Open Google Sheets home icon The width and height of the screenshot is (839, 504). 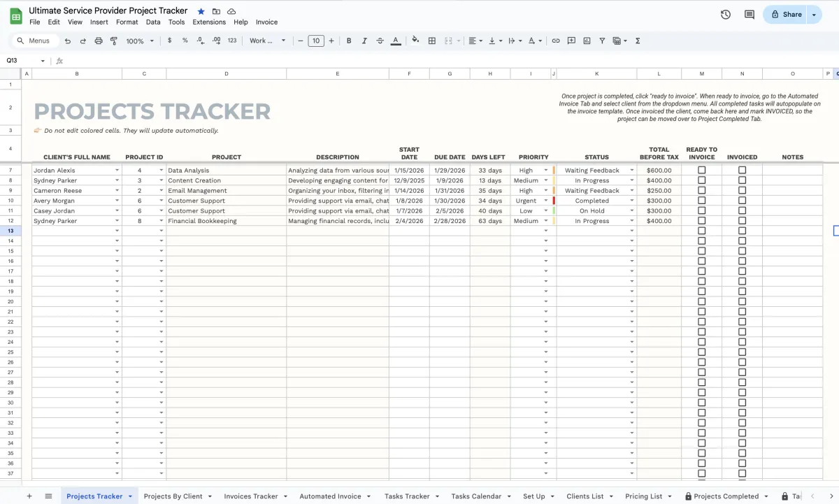15,15
